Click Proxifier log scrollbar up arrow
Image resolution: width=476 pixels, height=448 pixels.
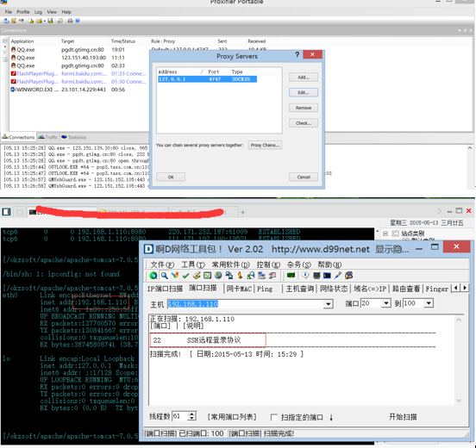coord(470,148)
